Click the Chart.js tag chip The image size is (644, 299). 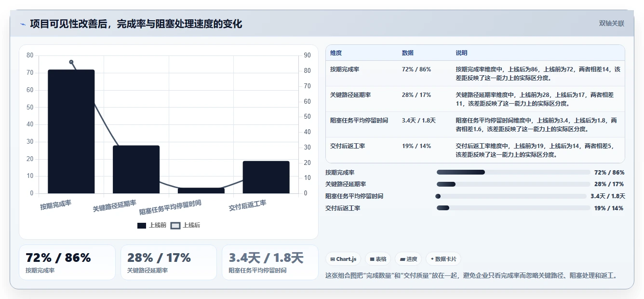click(x=343, y=259)
